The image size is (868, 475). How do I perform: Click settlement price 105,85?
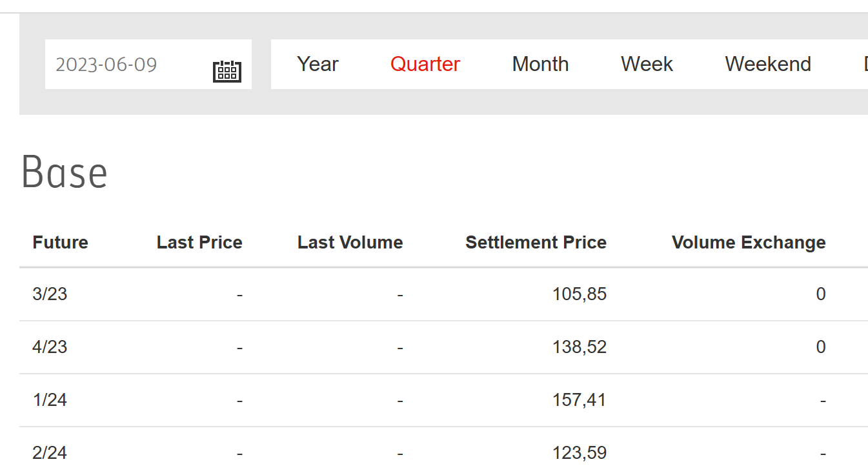click(580, 294)
